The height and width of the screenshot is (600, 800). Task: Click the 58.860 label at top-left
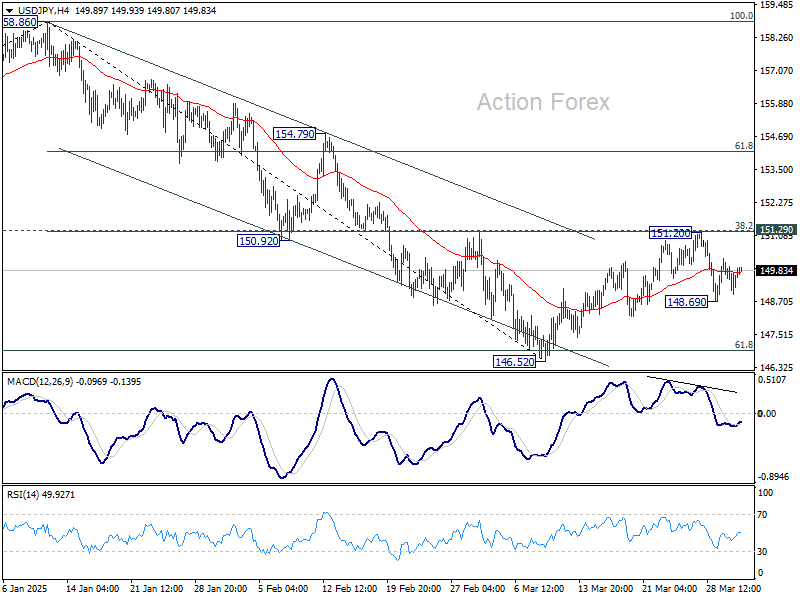click(x=19, y=22)
